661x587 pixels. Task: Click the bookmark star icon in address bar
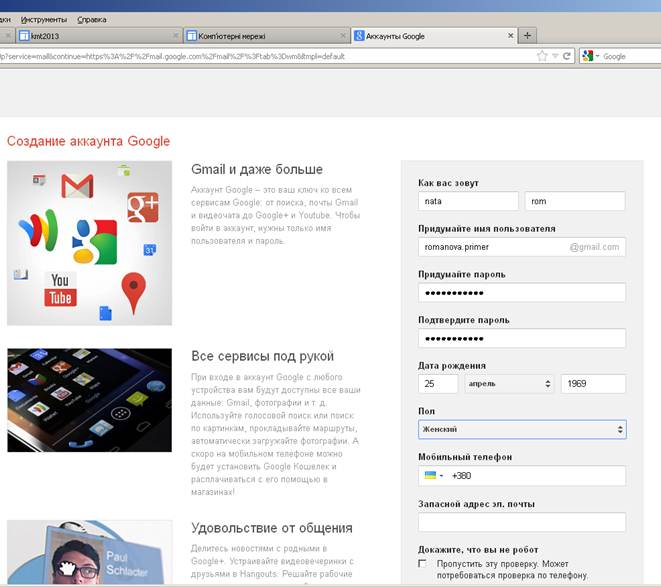click(x=542, y=56)
